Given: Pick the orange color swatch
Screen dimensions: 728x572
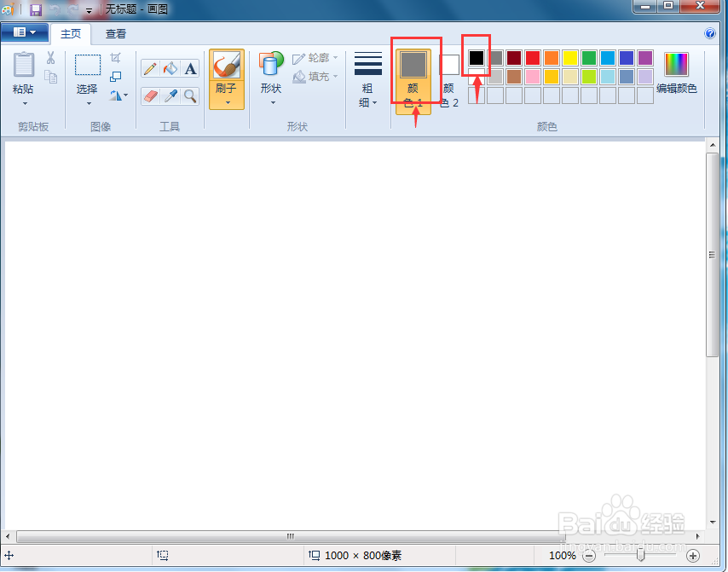Looking at the screenshot, I should pyautogui.click(x=552, y=58).
